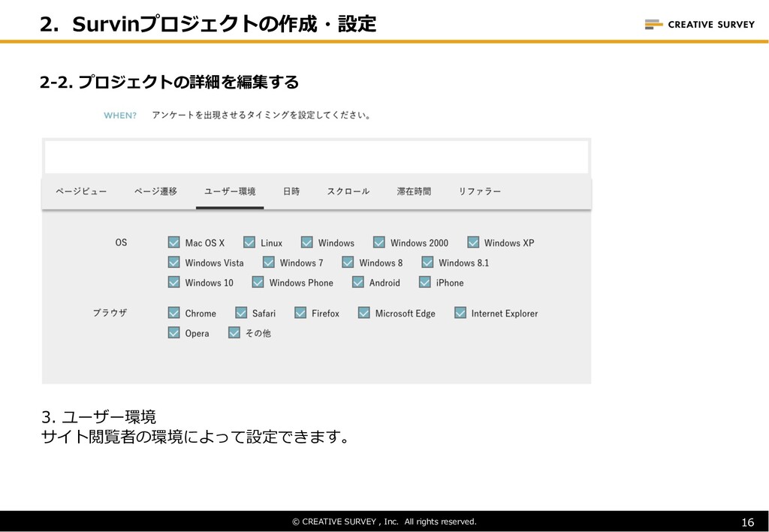This screenshot has width=769, height=532.
Task: Click the white box above the tabs
Action: [316, 157]
